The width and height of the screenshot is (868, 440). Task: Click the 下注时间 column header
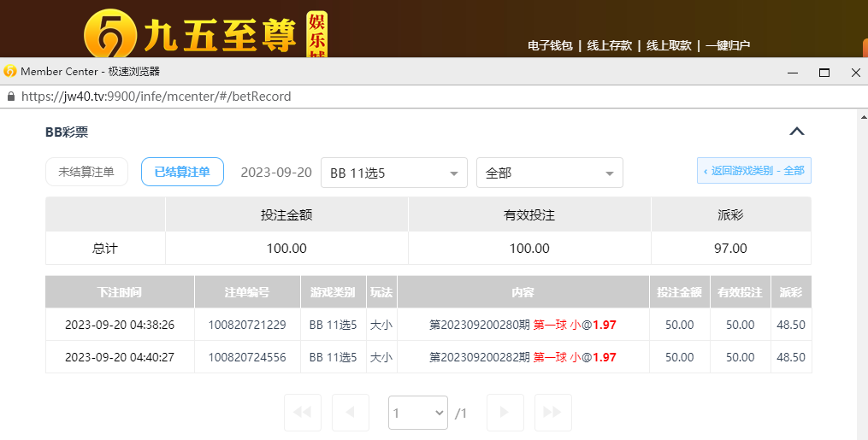[120, 292]
